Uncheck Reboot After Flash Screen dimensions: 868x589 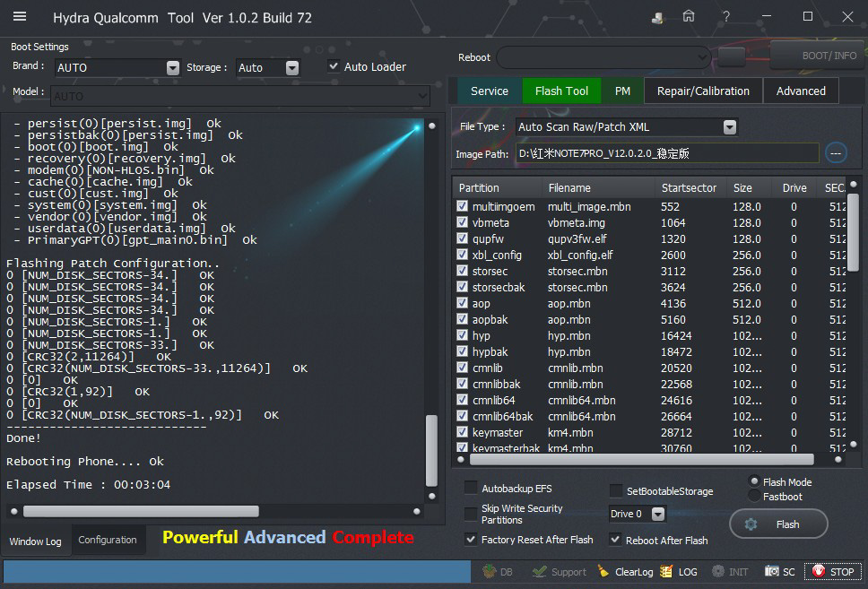click(x=615, y=539)
